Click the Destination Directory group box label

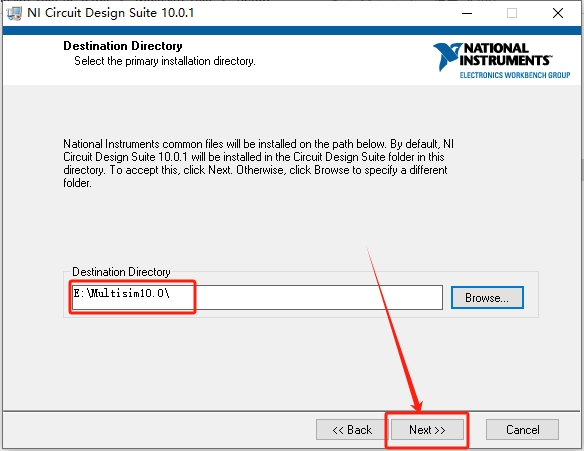pos(121,272)
